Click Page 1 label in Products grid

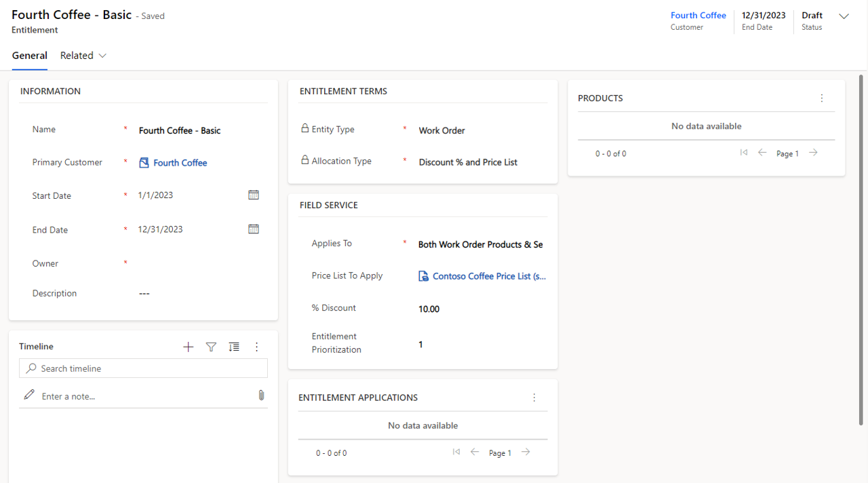(x=787, y=154)
